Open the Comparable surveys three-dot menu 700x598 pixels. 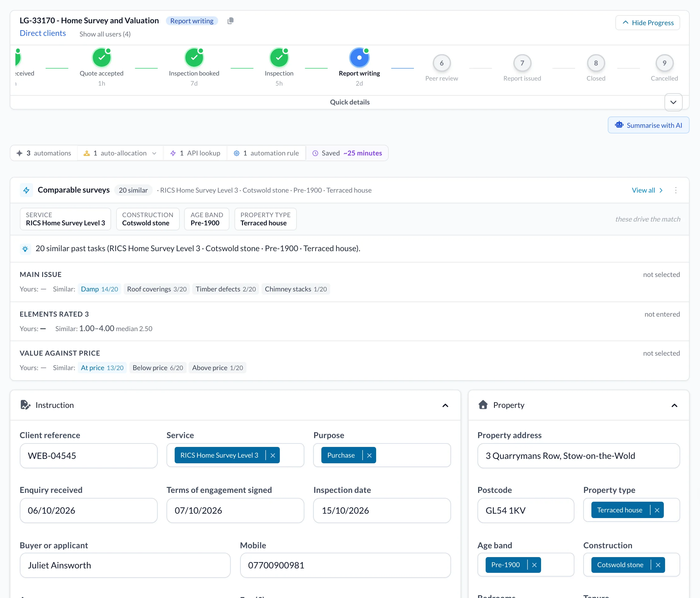[676, 190]
